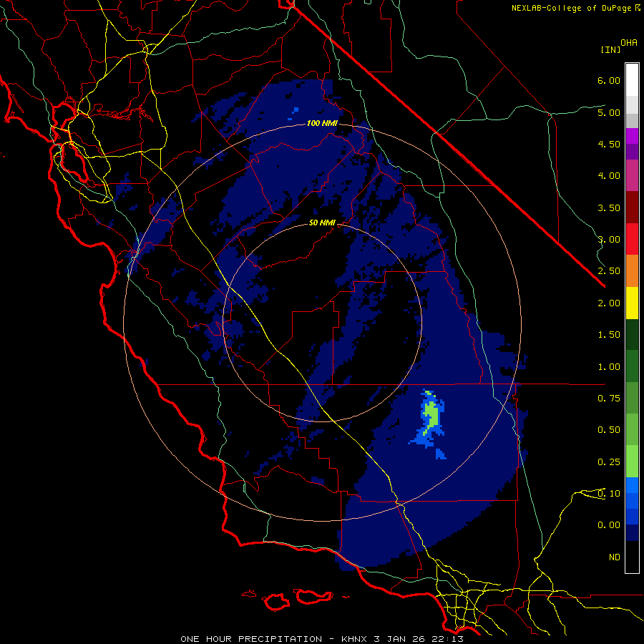Click the 3.00 legend value

click(x=609, y=240)
